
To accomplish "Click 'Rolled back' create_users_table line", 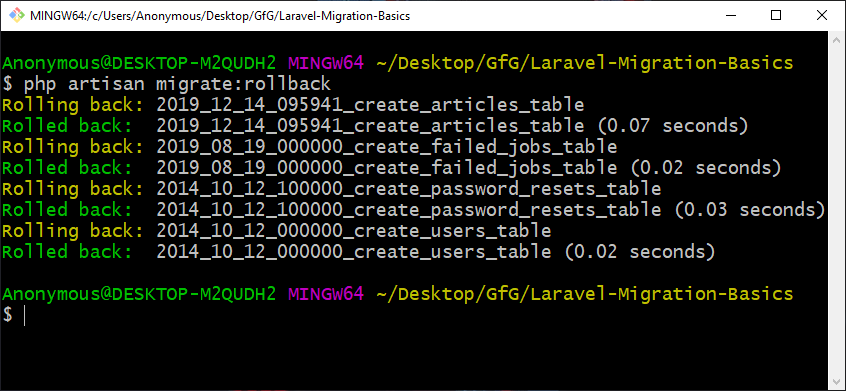I will (359, 252).
